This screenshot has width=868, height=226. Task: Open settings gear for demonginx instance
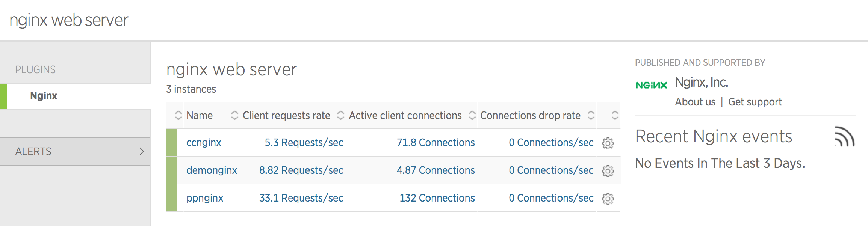[608, 170]
